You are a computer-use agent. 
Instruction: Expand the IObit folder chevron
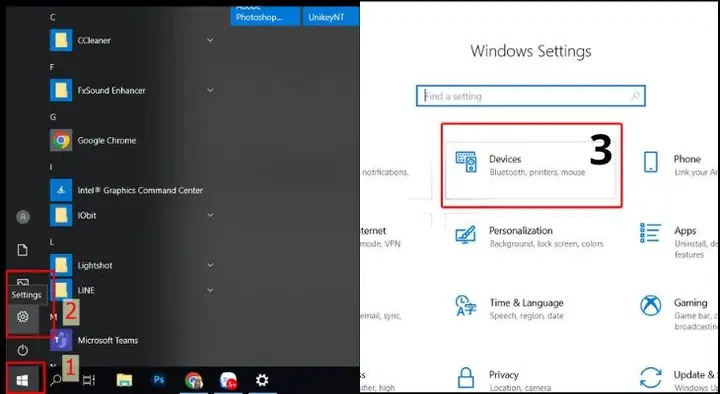click(210, 215)
